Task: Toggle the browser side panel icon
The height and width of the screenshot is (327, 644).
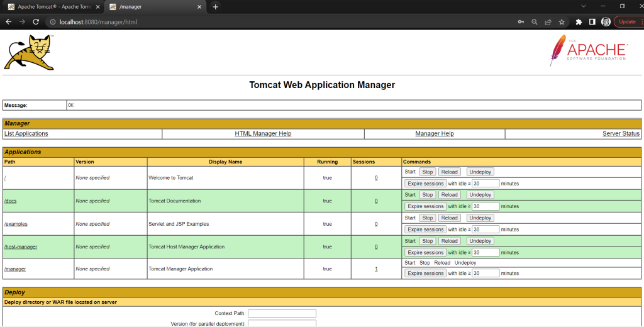Action: pyautogui.click(x=592, y=22)
